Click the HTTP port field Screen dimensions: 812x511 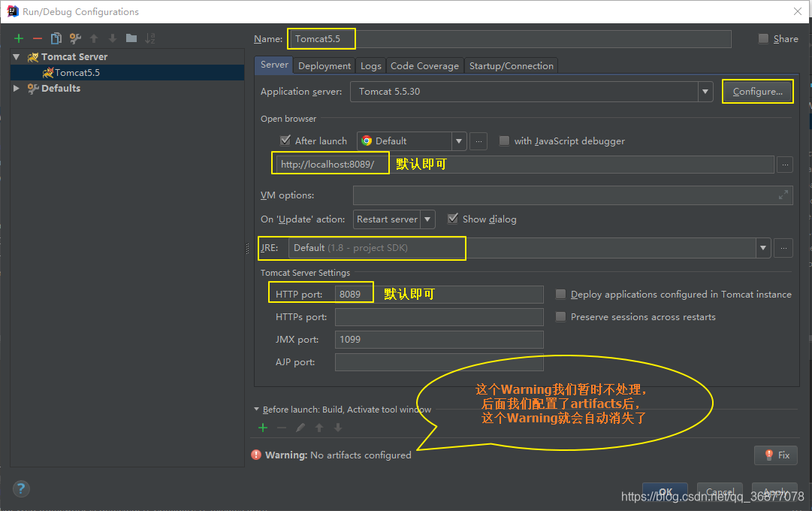tap(439, 295)
